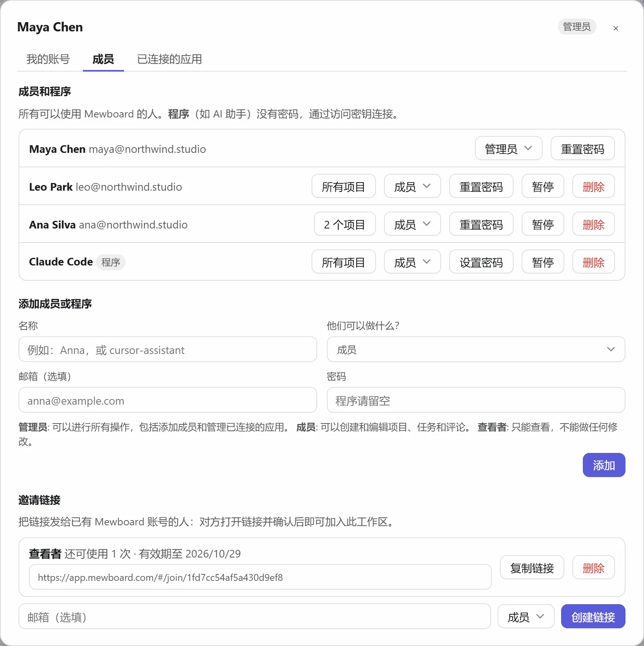This screenshot has width=644, height=646.
Task: Click the 管理员 badge in the header
Action: pos(577,27)
